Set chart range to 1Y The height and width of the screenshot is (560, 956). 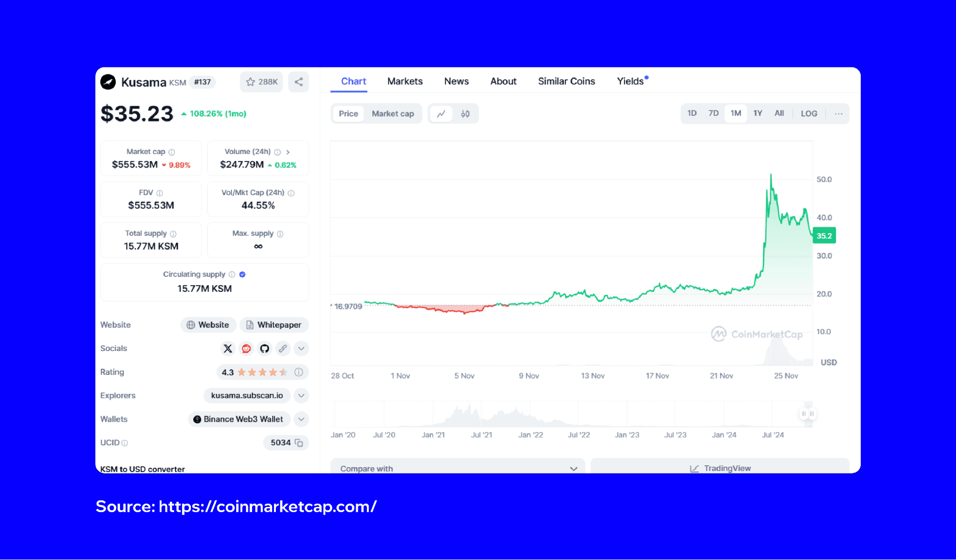[758, 113]
